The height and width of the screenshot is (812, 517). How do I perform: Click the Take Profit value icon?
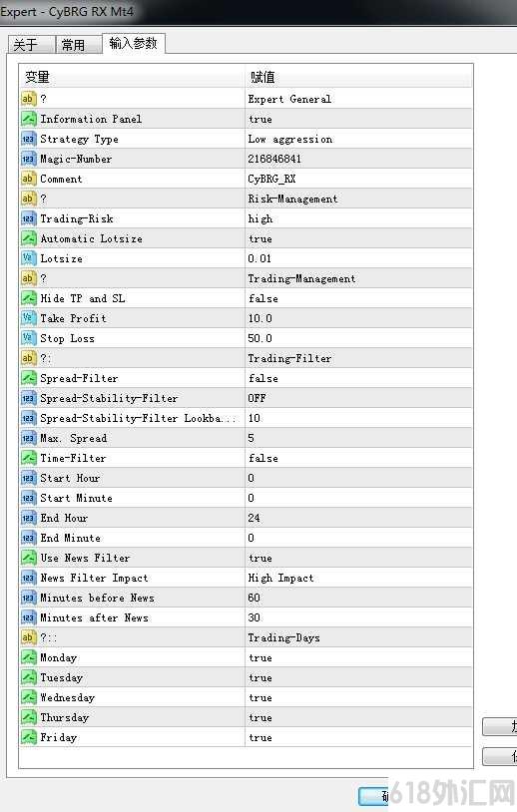click(29, 318)
